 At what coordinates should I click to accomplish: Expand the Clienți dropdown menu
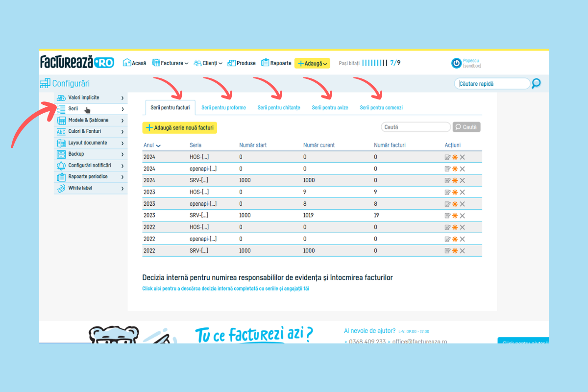[208, 63]
